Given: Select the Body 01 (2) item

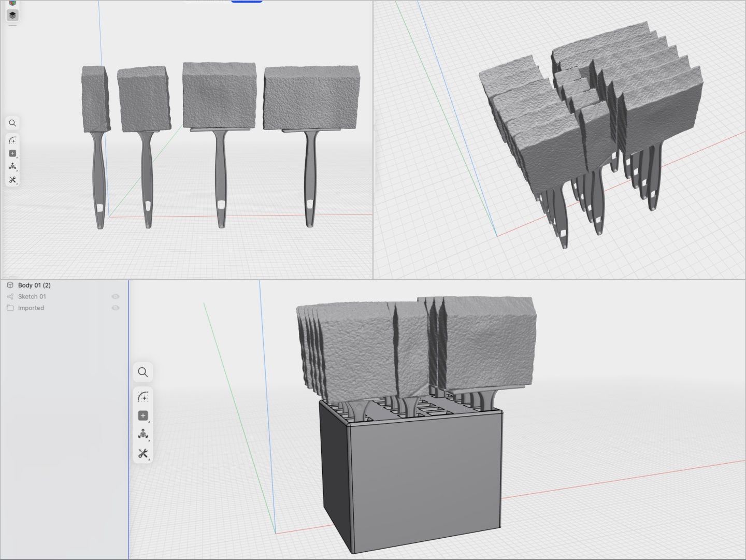Looking at the screenshot, I should pyautogui.click(x=34, y=285).
